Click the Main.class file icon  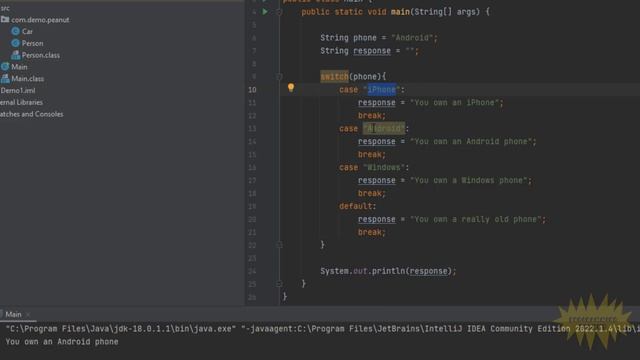point(5,79)
